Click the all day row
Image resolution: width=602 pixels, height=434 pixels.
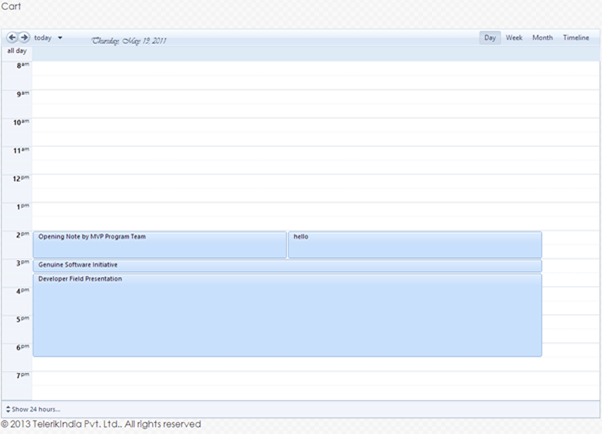(300, 51)
